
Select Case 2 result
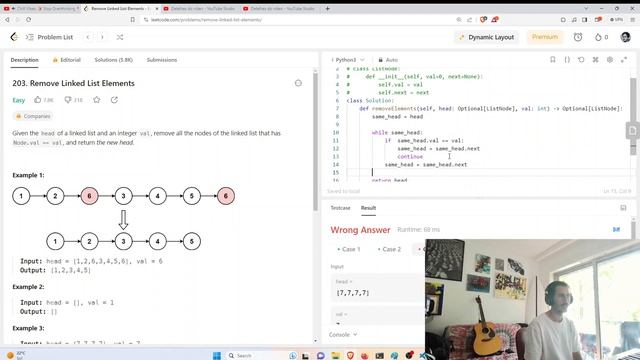point(389,249)
